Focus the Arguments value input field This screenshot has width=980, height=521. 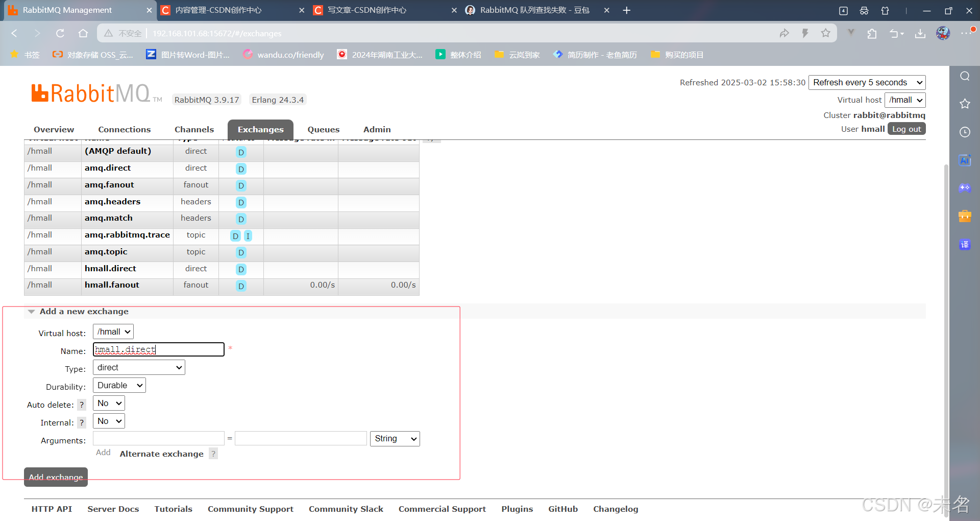click(301, 438)
